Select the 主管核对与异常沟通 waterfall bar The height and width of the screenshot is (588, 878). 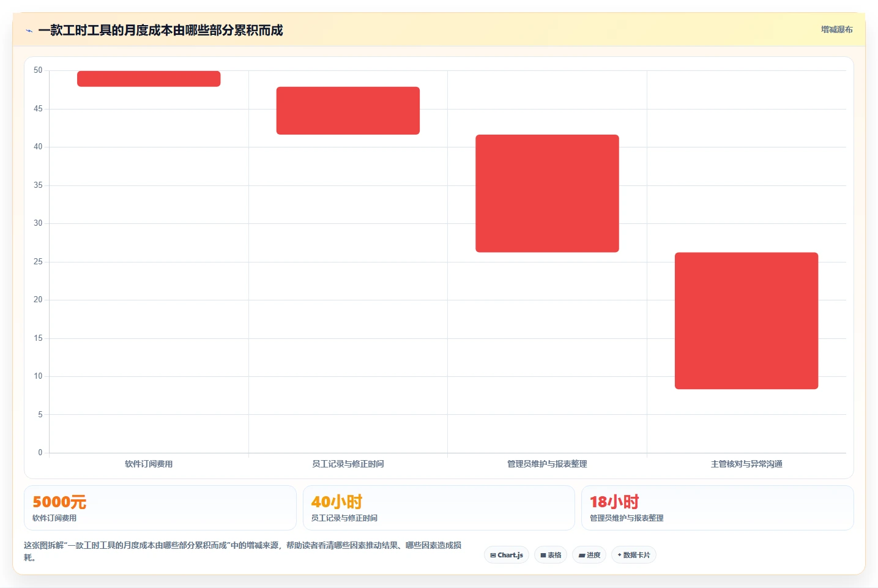[x=746, y=321]
